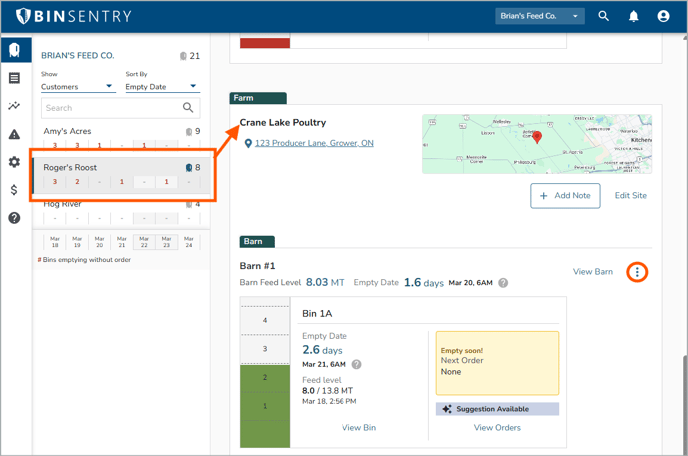Click the Farm section tab label
688x456 pixels.
pyautogui.click(x=258, y=98)
